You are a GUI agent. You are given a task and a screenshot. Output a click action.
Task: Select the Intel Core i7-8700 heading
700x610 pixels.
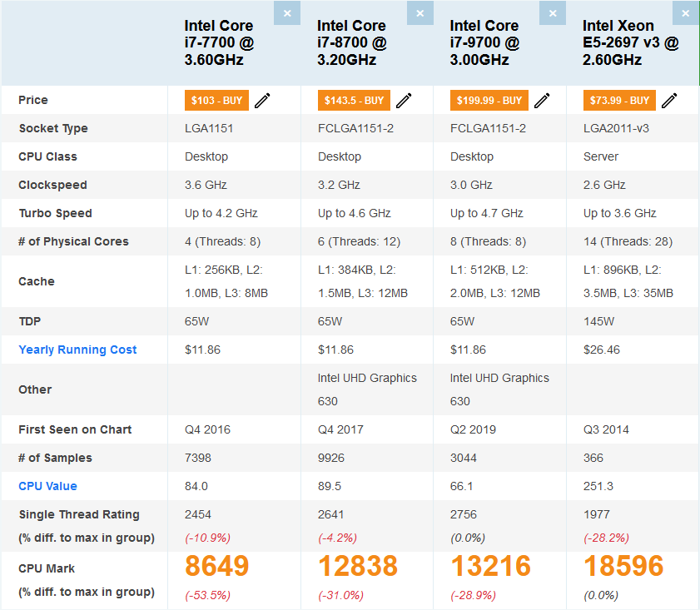(352, 42)
